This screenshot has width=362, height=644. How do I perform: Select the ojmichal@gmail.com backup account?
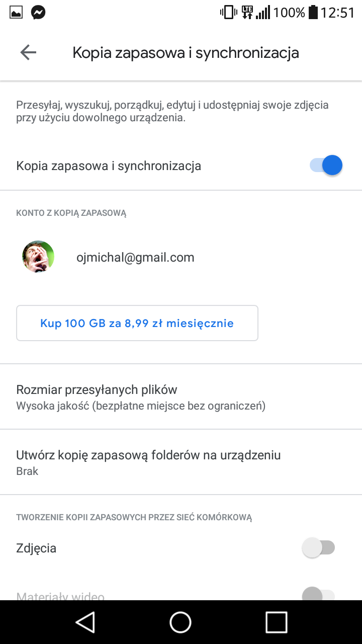click(135, 258)
